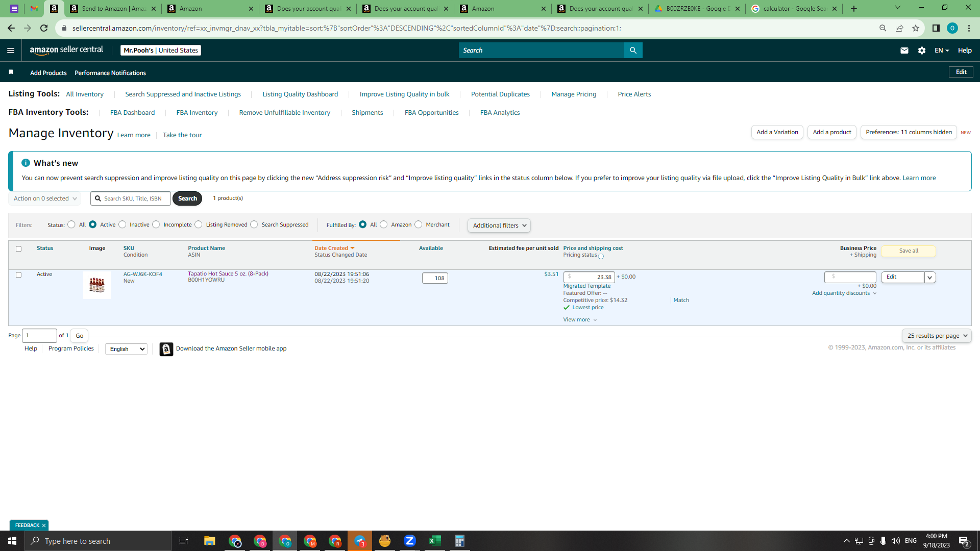Click the magnifier search button in header
The width and height of the screenshot is (980, 551).
[x=633, y=50]
